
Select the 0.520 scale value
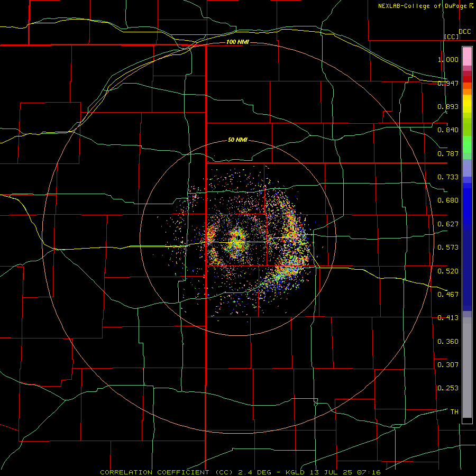448,271
